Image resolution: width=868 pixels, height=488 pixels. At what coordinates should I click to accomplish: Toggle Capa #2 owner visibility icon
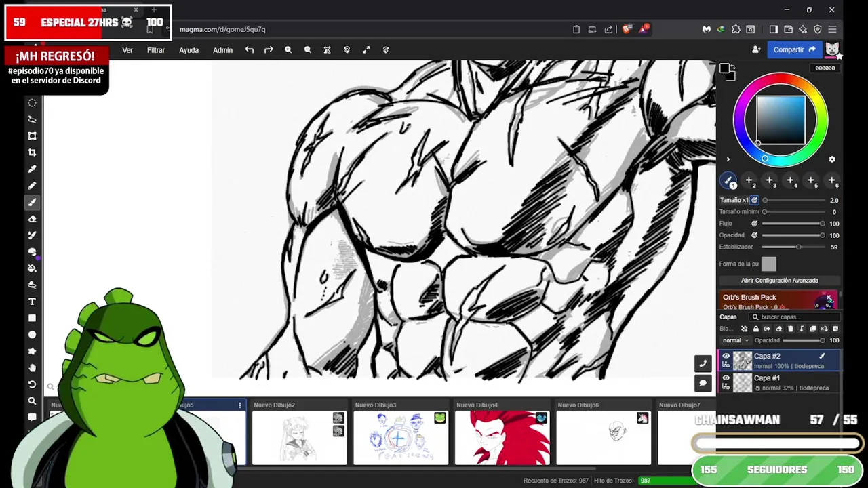(x=726, y=366)
